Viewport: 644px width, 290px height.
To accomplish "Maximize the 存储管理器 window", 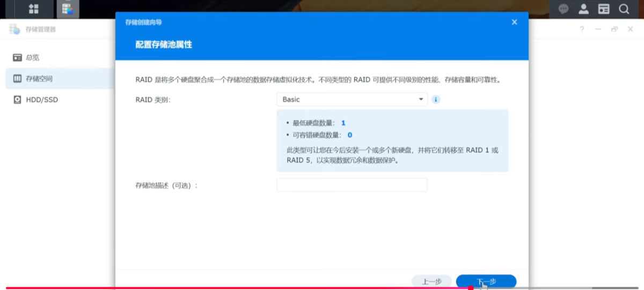I will [x=614, y=29].
